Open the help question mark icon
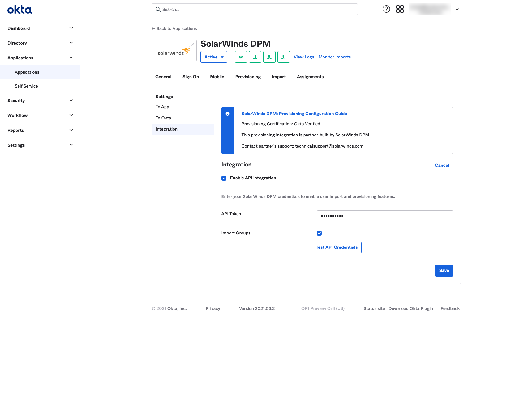 tap(386, 9)
